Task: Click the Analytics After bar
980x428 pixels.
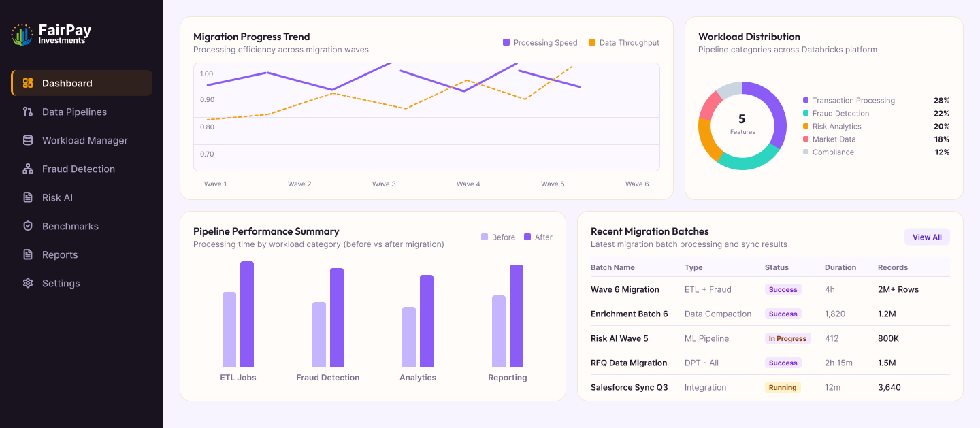Action: pos(427,320)
